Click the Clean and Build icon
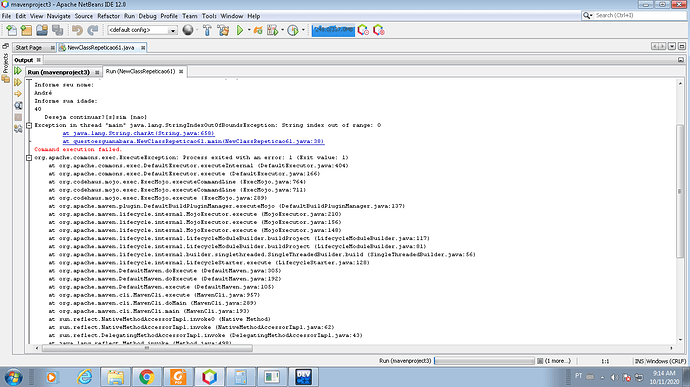The height and width of the screenshot is (387, 690). pos(223,30)
